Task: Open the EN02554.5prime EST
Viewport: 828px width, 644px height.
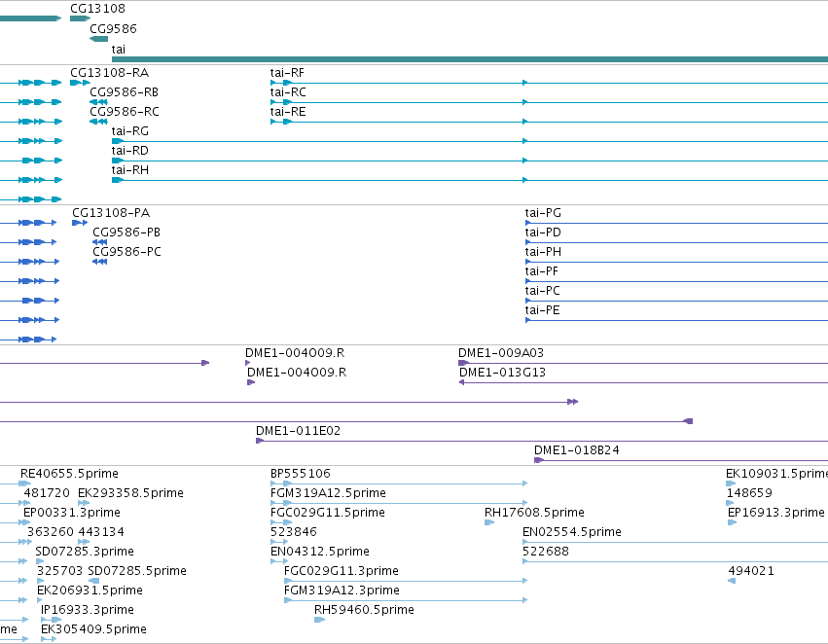Action: 572,532
